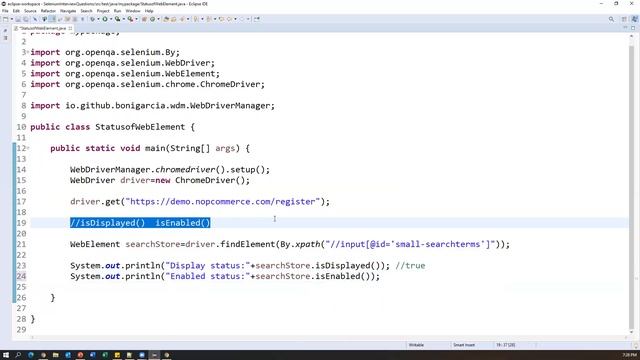Expand the New Java Class dropdown arrow

pos(158,19)
